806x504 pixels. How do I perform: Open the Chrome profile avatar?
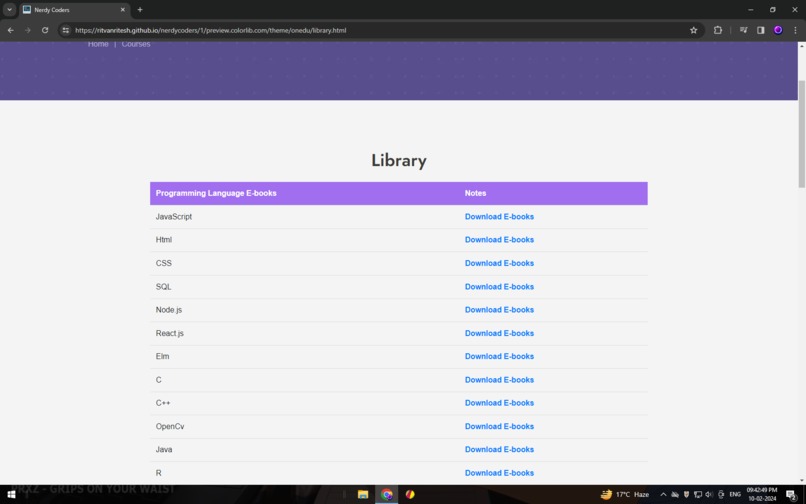pyautogui.click(x=778, y=30)
